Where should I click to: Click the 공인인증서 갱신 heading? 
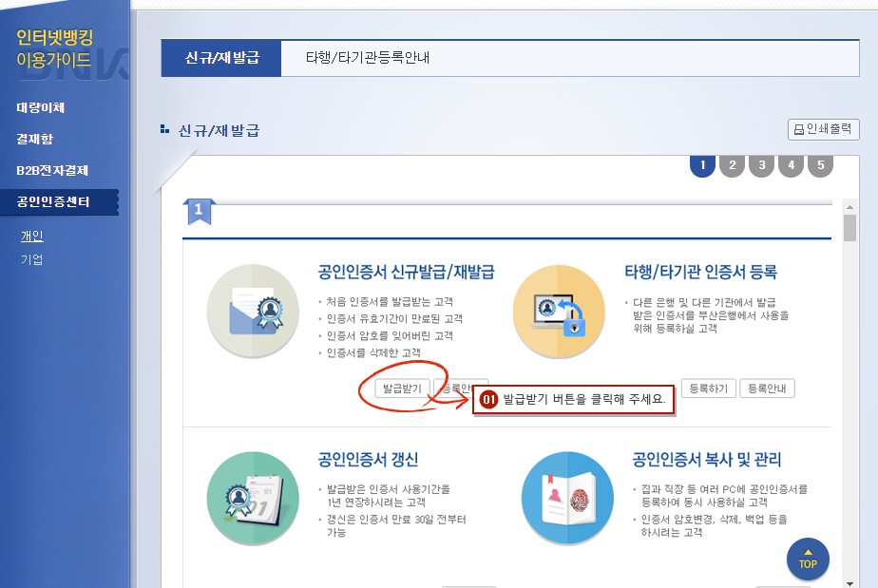click(369, 460)
